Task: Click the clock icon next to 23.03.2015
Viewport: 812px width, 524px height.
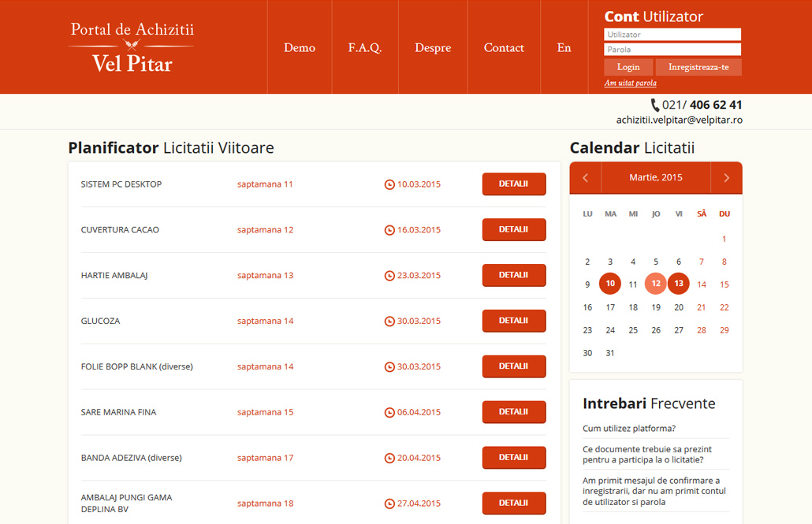Action: pos(389,276)
